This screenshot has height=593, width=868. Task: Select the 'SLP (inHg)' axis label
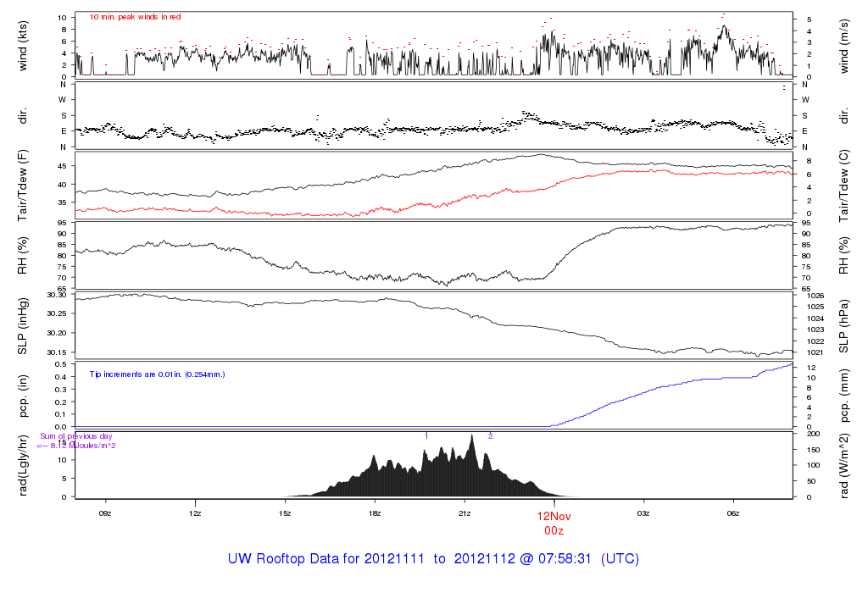(x=23, y=326)
